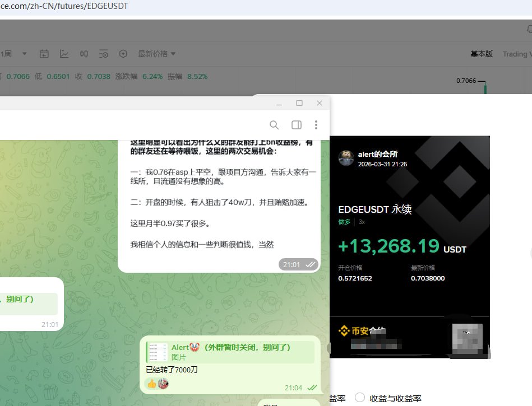
Task: Click thumbs-up reaction on 已经转了7000刀 message
Action: tap(152, 384)
